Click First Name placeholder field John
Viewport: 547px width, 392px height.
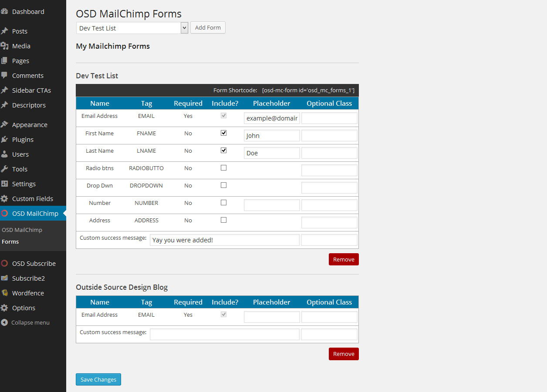(272, 135)
